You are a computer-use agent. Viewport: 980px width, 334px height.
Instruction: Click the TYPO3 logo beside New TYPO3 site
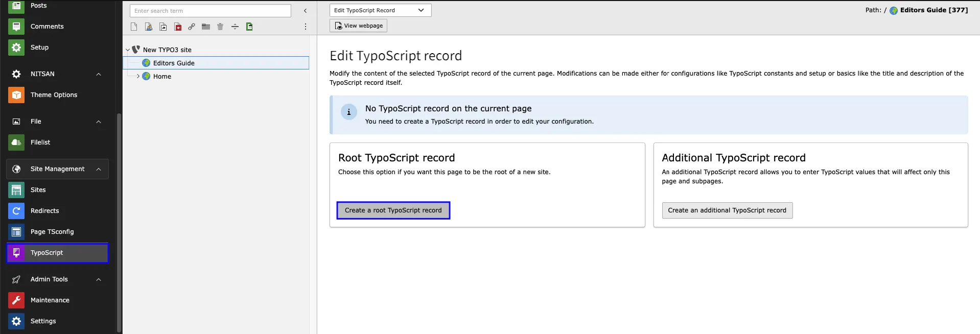(x=136, y=50)
